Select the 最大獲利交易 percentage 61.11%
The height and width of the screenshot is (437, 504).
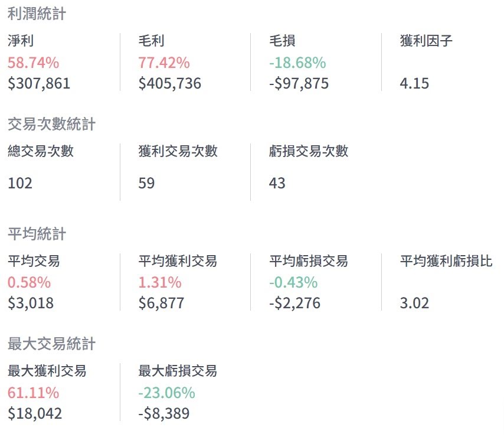[x=33, y=393]
